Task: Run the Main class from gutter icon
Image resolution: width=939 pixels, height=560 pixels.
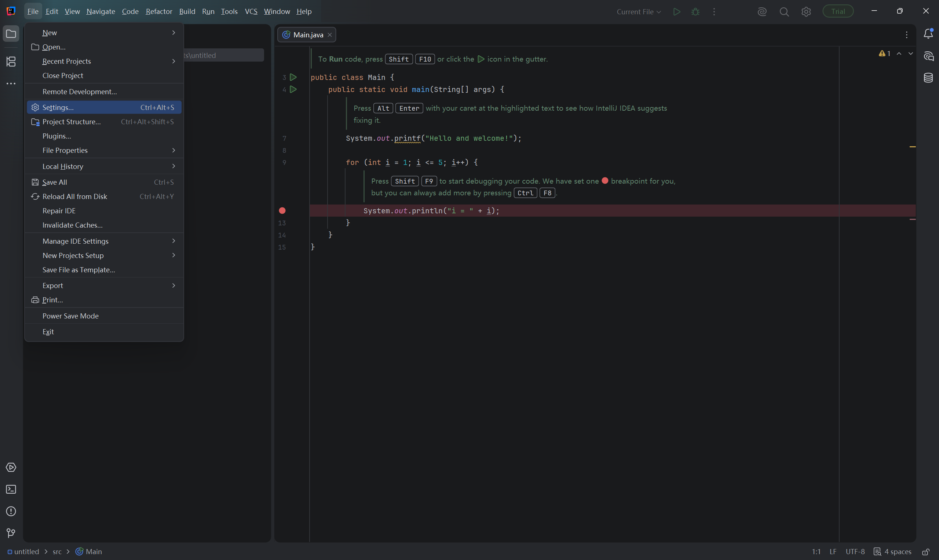Action: click(x=293, y=77)
